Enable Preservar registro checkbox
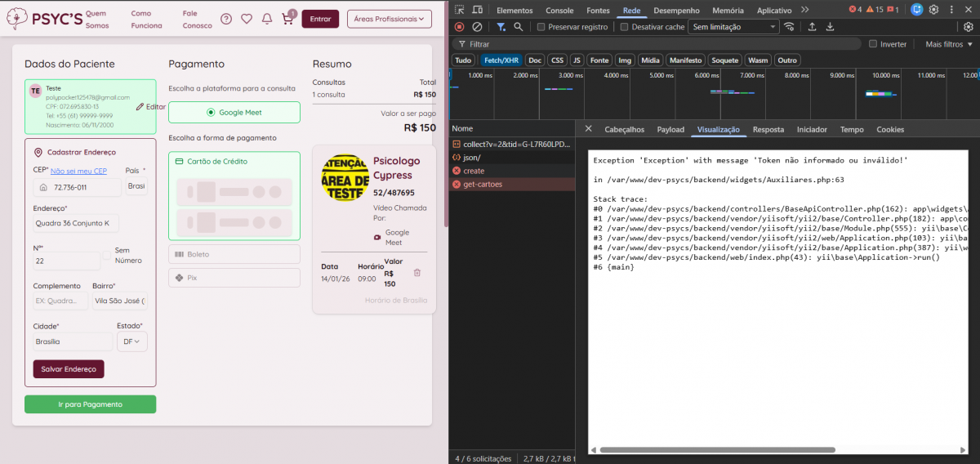The width and height of the screenshot is (980, 464). 542,27
